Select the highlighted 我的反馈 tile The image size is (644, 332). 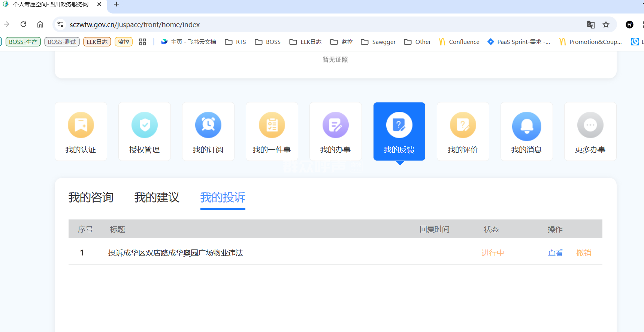pos(399,131)
